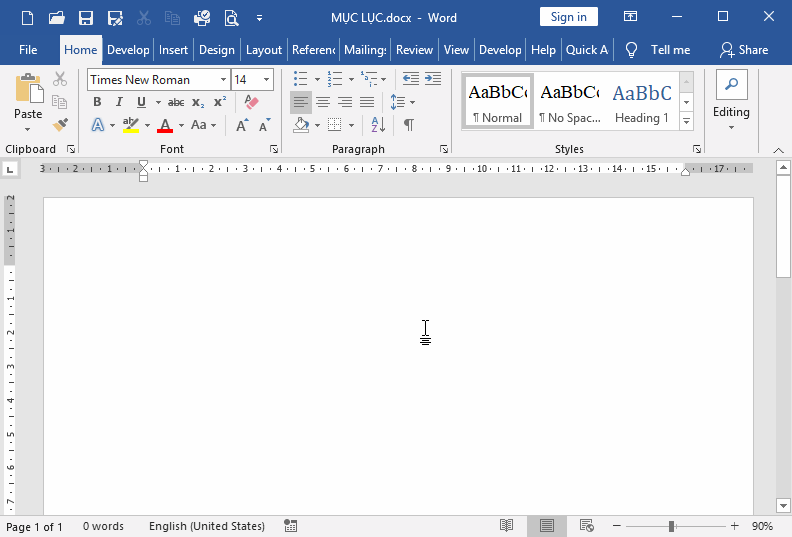Expand the font size 14 dropdown
Screen dimensions: 792x537
pos(266,80)
